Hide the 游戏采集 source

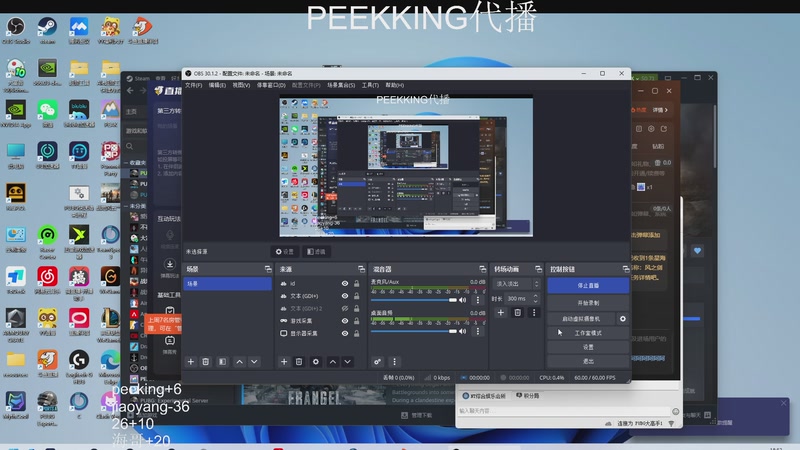(x=345, y=321)
